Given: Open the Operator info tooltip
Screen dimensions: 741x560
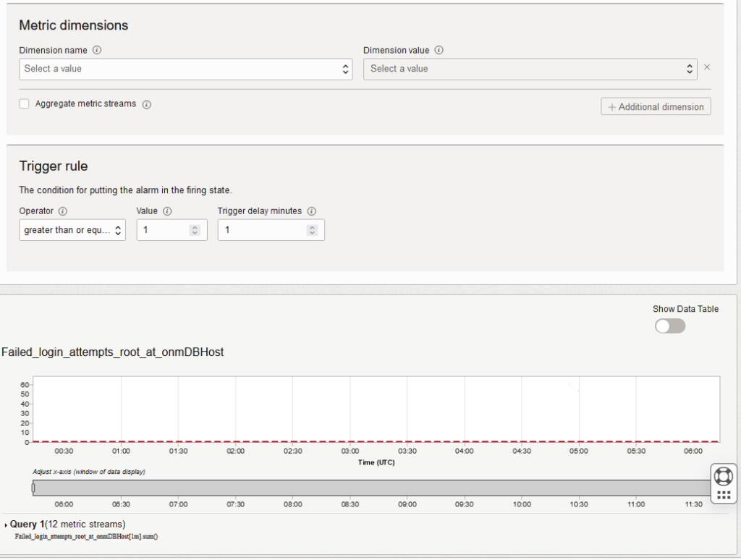Looking at the screenshot, I should (x=63, y=211).
